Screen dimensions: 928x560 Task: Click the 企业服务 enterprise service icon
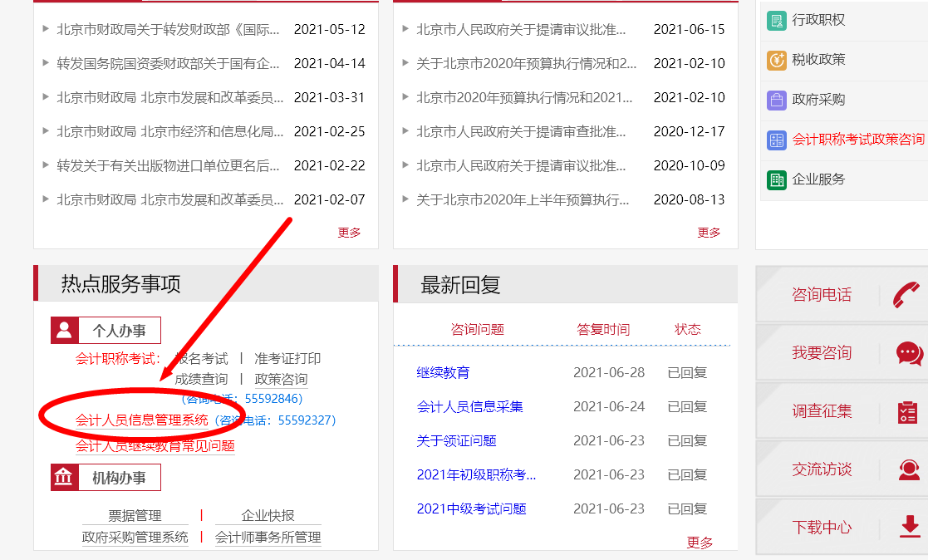point(775,179)
